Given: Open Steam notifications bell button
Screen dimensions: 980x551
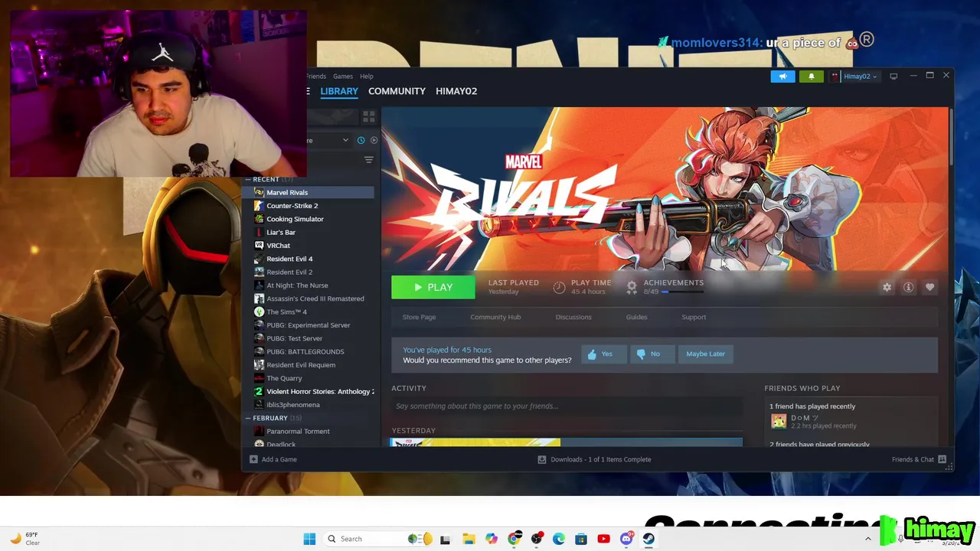Looking at the screenshot, I should point(811,76).
